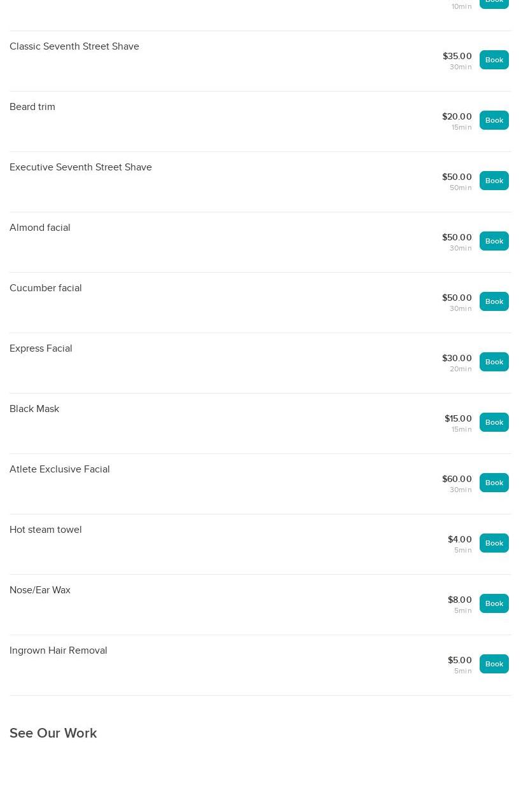The width and height of the screenshot is (521, 812).
Task: Book the Hot steam towel
Action: coord(494,543)
